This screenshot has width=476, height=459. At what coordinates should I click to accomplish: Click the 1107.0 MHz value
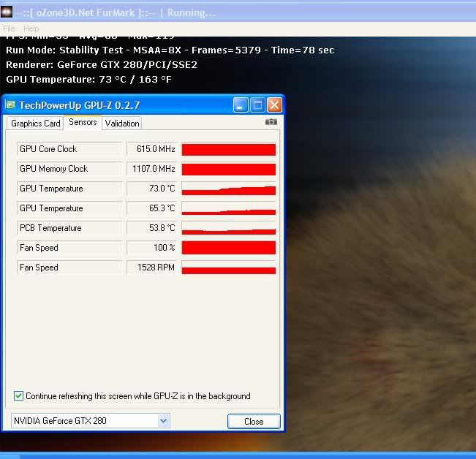click(152, 169)
